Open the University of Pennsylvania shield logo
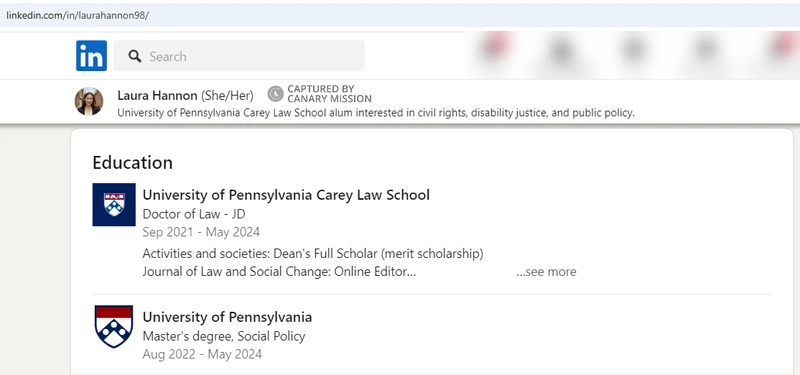 coord(114,327)
